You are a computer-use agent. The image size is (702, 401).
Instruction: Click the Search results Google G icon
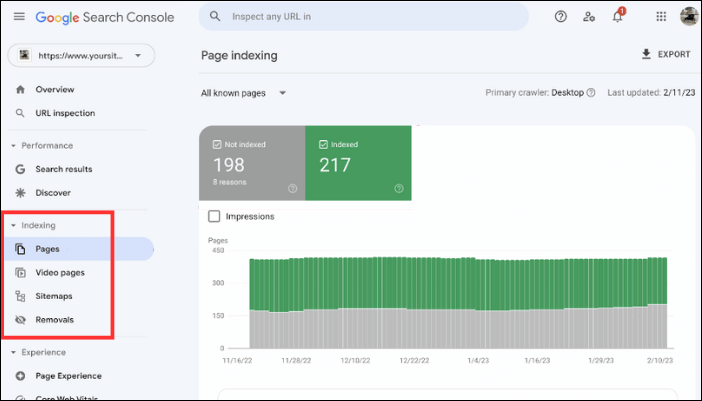pyautogui.click(x=20, y=169)
